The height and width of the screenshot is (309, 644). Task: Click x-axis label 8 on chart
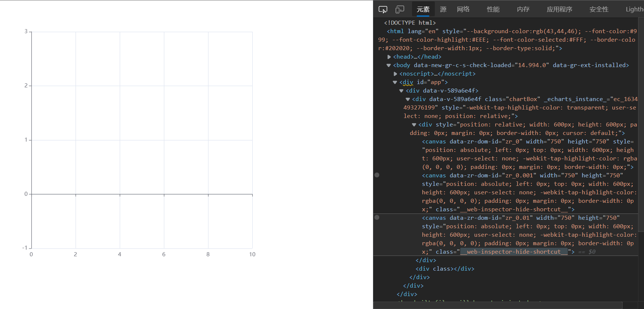click(x=208, y=254)
